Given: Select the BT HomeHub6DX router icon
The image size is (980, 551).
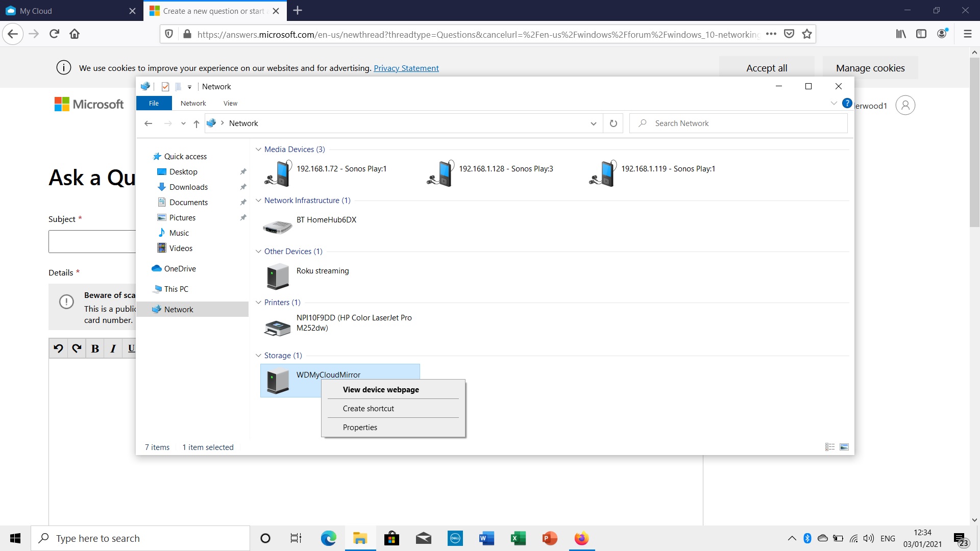Looking at the screenshot, I should pos(277,227).
